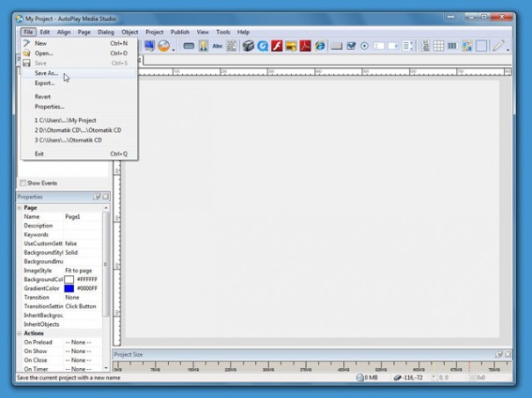The height and width of the screenshot is (398, 532).
Task: Pick the white BackgroundColor swatch
Action: pyautogui.click(x=69, y=279)
